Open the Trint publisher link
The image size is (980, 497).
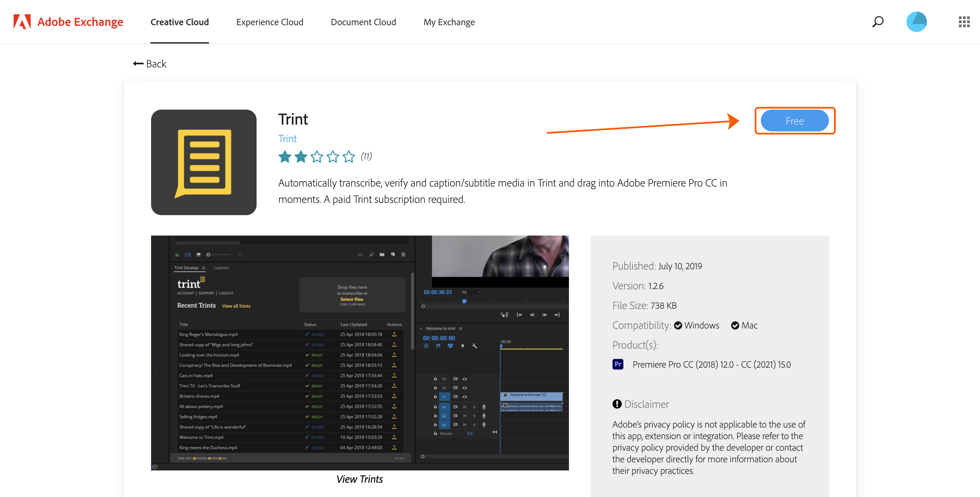(287, 139)
